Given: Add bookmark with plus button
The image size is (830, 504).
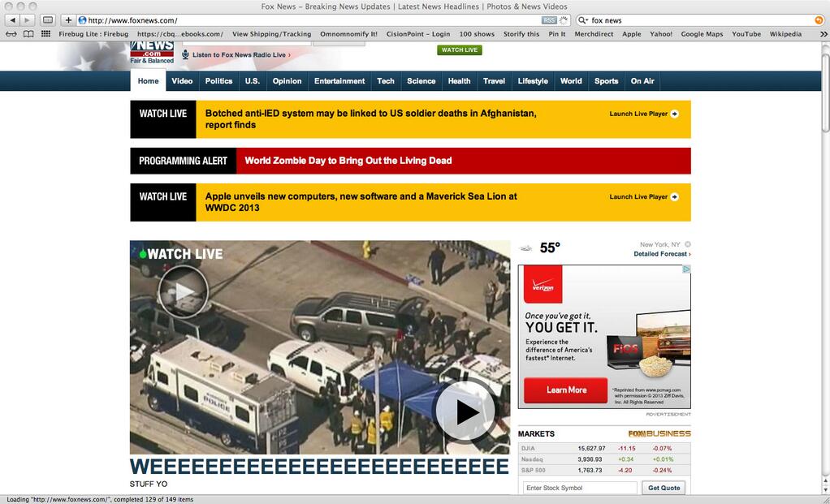Looking at the screenshot, I should coord(68,20).
